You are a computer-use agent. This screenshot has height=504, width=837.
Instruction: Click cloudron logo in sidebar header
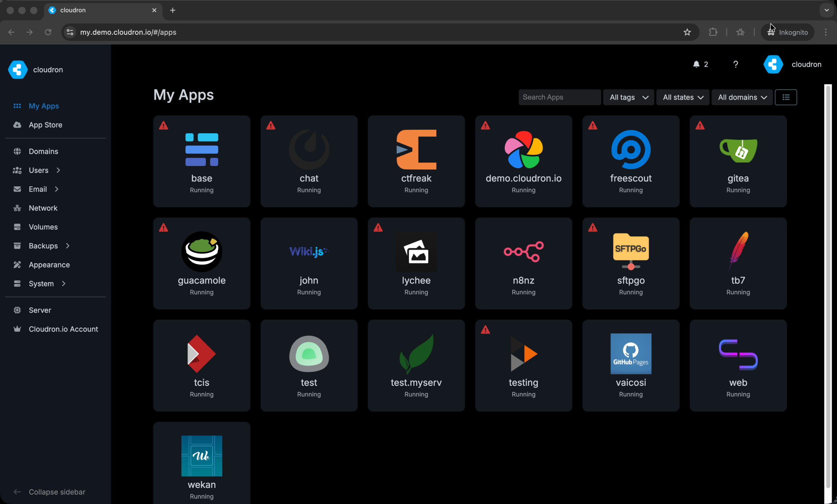[18, 70]
